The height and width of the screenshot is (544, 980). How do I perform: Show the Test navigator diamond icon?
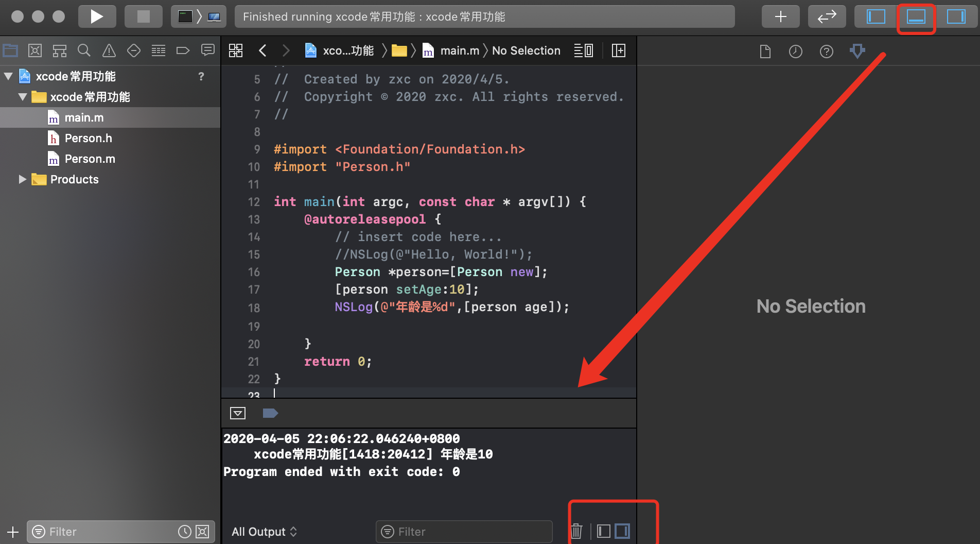point(134,50)
